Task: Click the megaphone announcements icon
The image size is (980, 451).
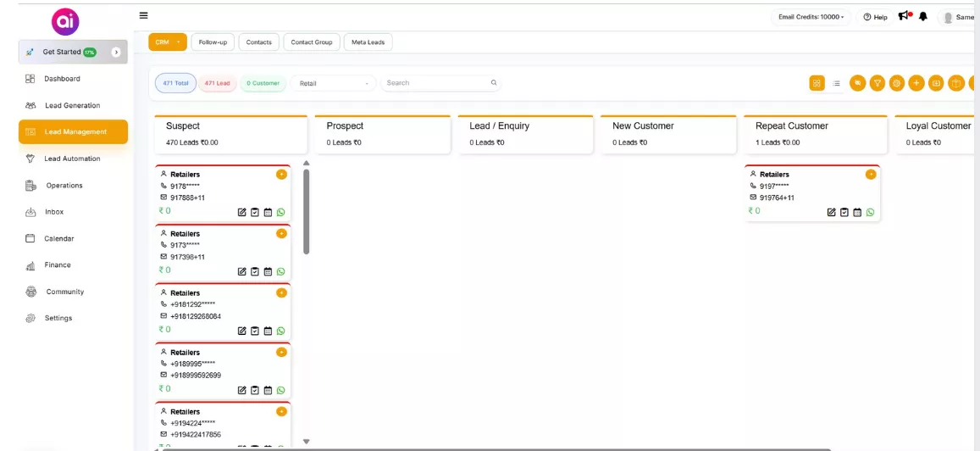Action: [905, 16]
